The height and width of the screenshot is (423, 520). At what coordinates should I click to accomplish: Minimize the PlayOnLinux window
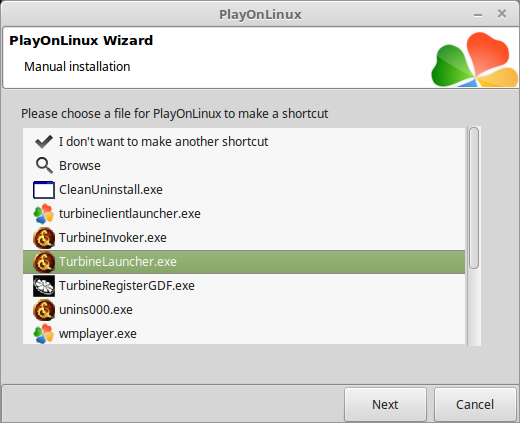pyautogui.click(x=478, y=15)
